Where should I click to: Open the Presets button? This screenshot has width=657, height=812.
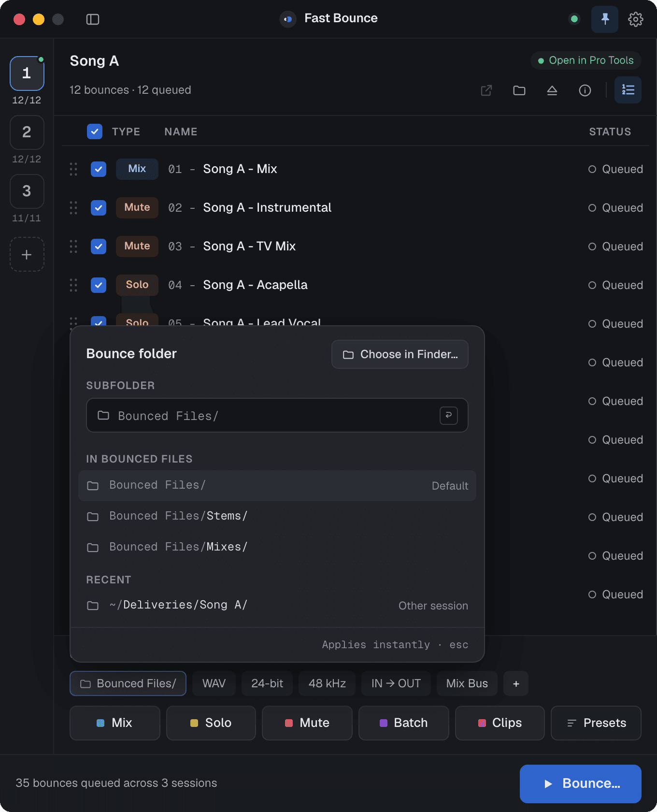click(596, 723)
